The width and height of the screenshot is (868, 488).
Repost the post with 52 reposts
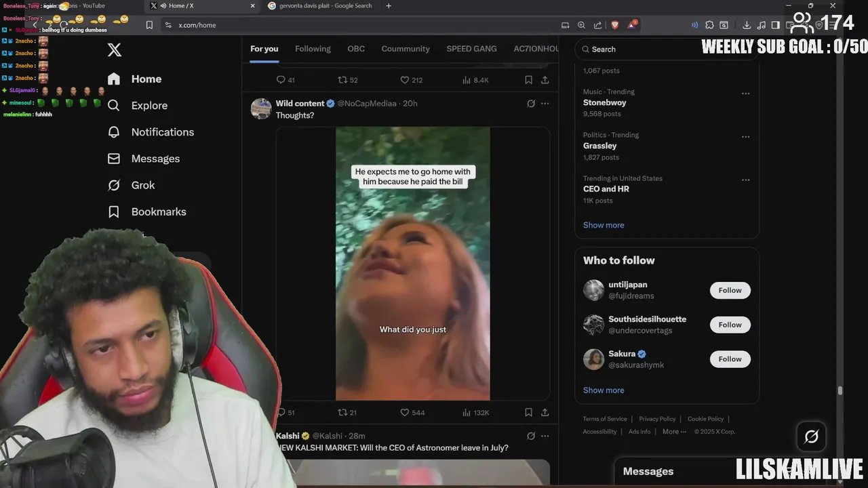point(347,80)
